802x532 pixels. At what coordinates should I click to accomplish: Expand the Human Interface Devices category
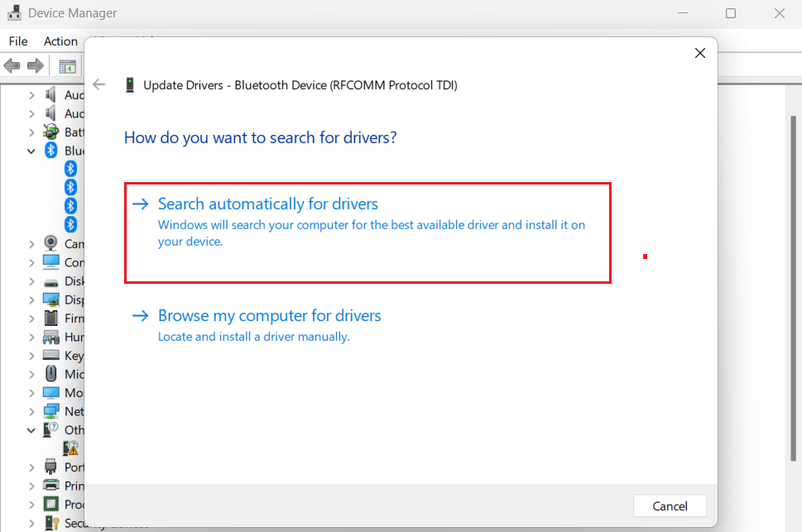tap(31, 337)
